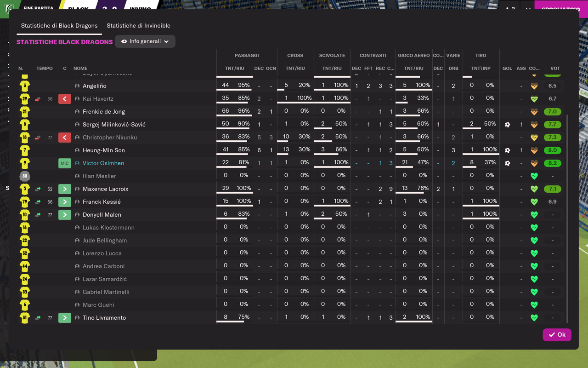Viewport: 588px width, 368px height.
Task: Click Victor Osimhen 47% aerial value
Action: (423, 162)
